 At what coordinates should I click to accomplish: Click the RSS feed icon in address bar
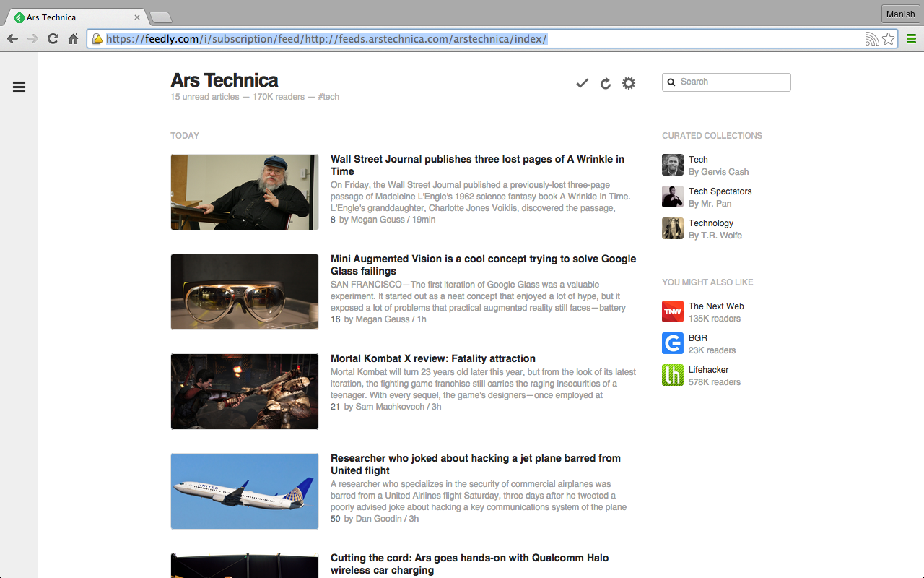(x=872, y=39)
